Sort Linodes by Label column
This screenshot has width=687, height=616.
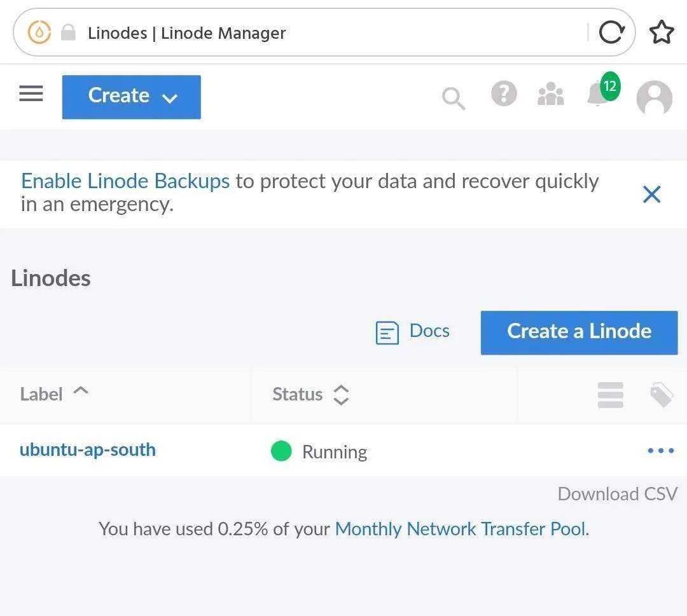tap(54, 394)
